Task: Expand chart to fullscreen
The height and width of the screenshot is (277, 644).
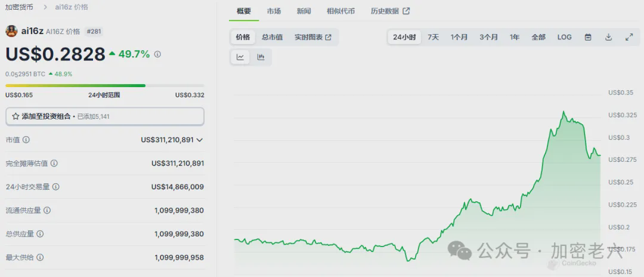Action: pyautogui.click(x=629, y=37)
